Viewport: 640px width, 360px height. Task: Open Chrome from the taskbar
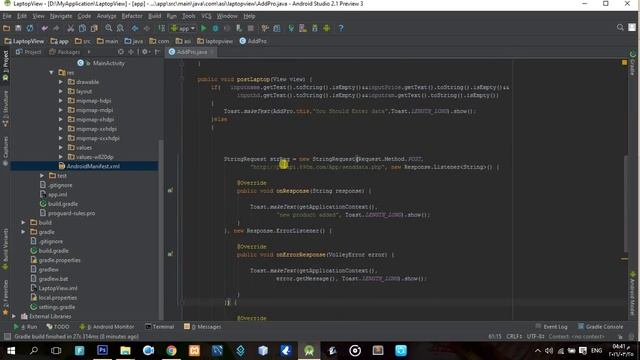[171, 351]
